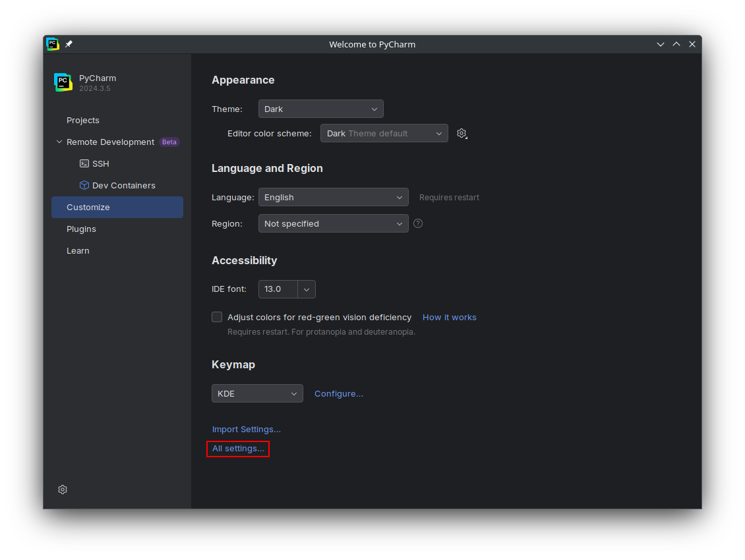The height and width of the screenshot is (560, 745).
Task: Open the Theme dropdown
Action: (x=320, y=109)
